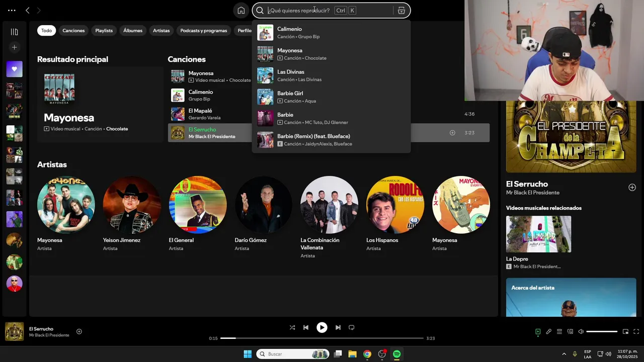Screen dimensions: 644x362
Task: Open the taskbar clock and date
Action: tap(627, 354)
